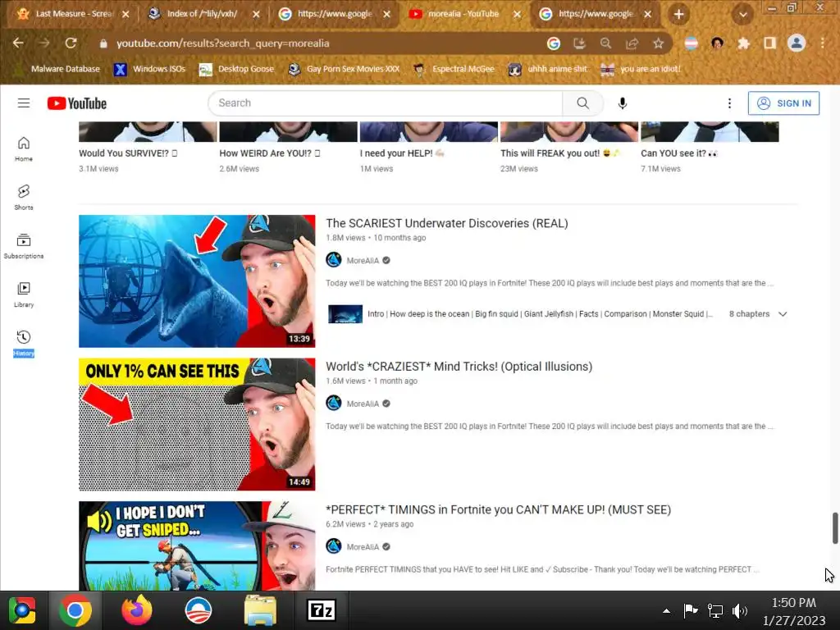Open ONLY 1% CAN SEE THIS thumbnail
Viewport: 840px width, 630px height.
tap(197, 424)
